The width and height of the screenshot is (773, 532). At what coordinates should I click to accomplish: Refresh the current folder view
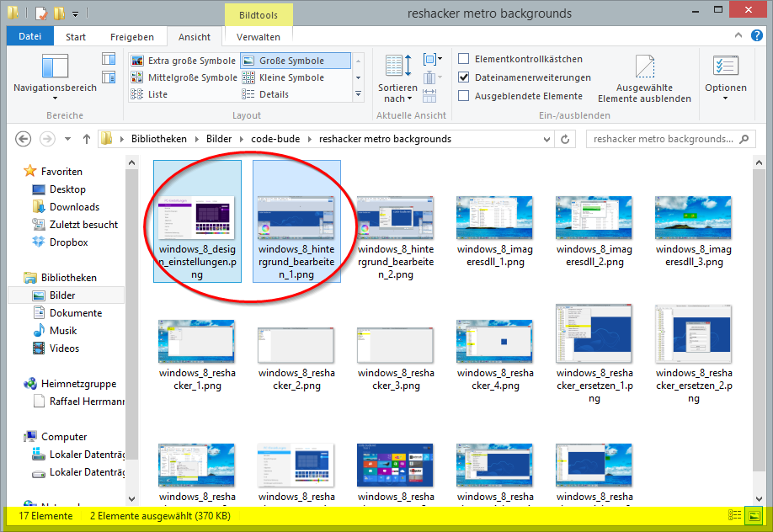coord(566,139)
